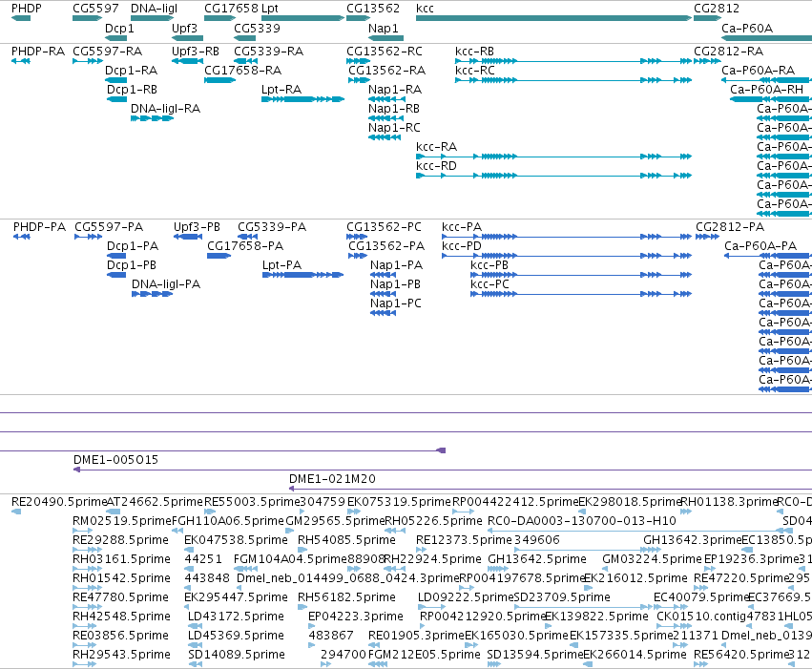
Task: Click the RC0-DA0003-130700-013-H10 EST
Action: [x=636, y=531]
